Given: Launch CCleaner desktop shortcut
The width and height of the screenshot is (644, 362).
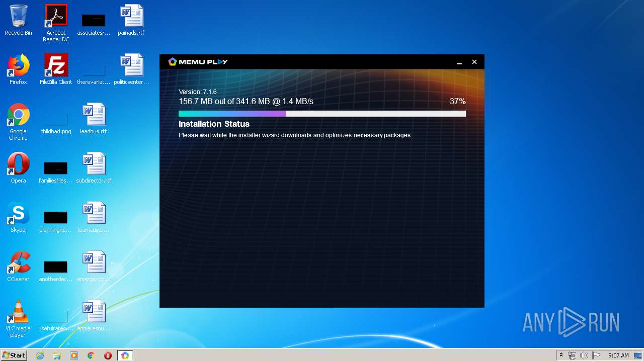Looking at the screenshot, I should point(18,266).
